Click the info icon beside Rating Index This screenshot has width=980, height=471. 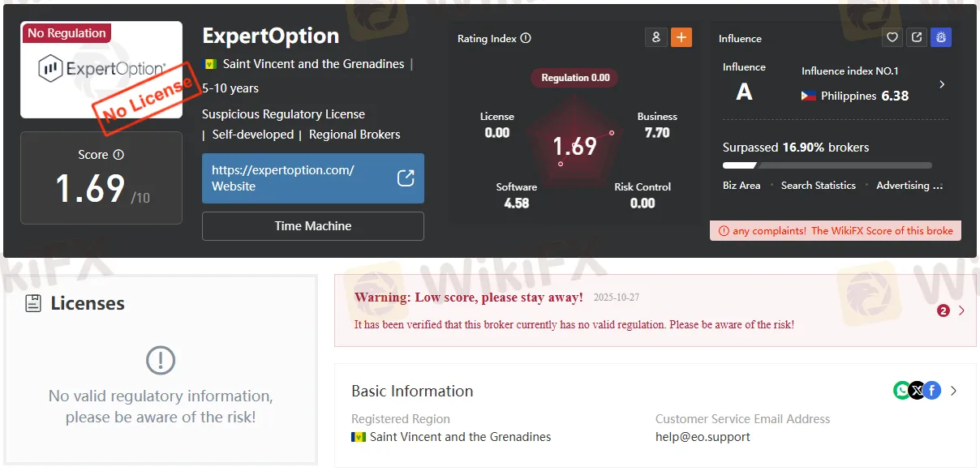click(x=526, y=38)
